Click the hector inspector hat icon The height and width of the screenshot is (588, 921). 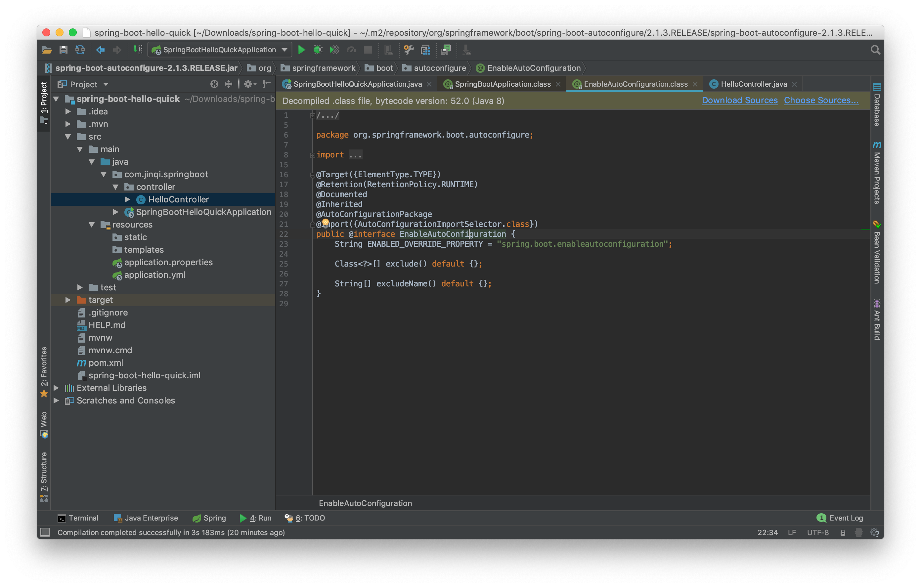(859, 532)
